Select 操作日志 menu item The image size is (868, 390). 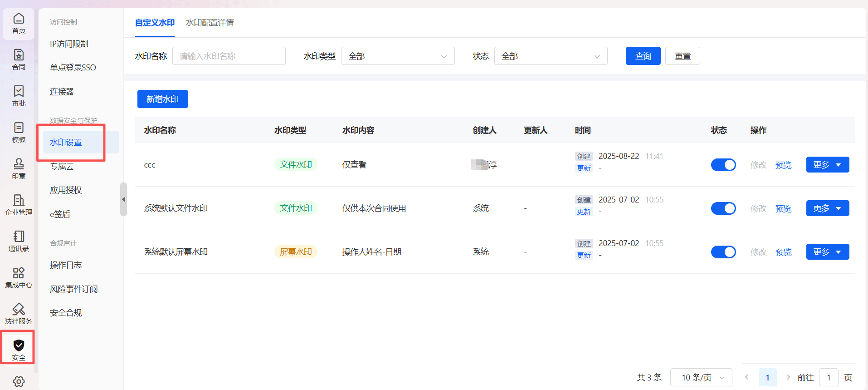click(x=66, y=265)
